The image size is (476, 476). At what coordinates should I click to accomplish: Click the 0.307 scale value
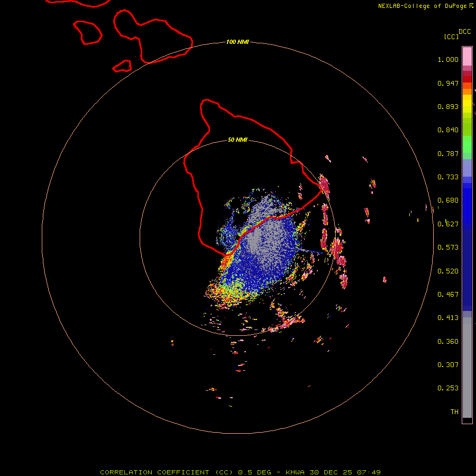tap(448, 365)
